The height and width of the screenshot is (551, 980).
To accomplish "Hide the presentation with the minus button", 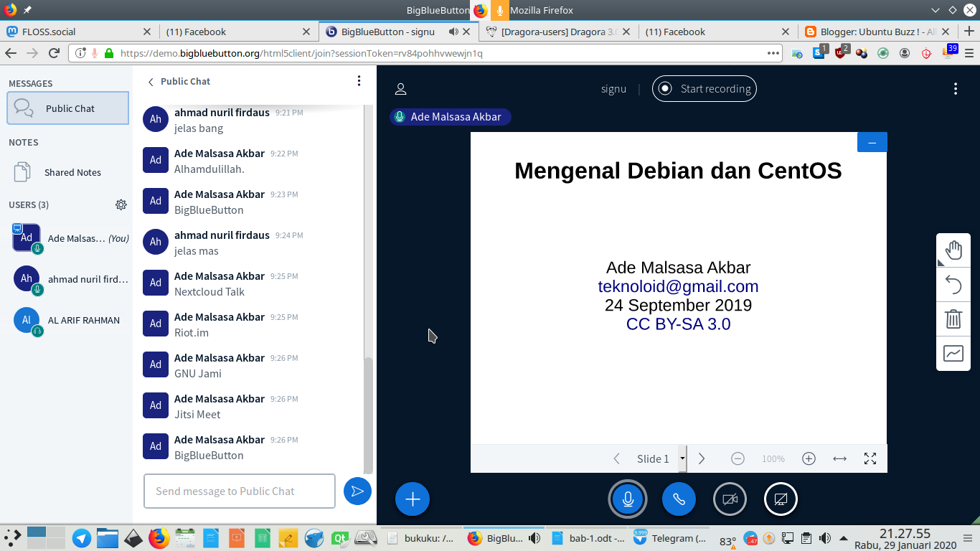I will 872,142.
